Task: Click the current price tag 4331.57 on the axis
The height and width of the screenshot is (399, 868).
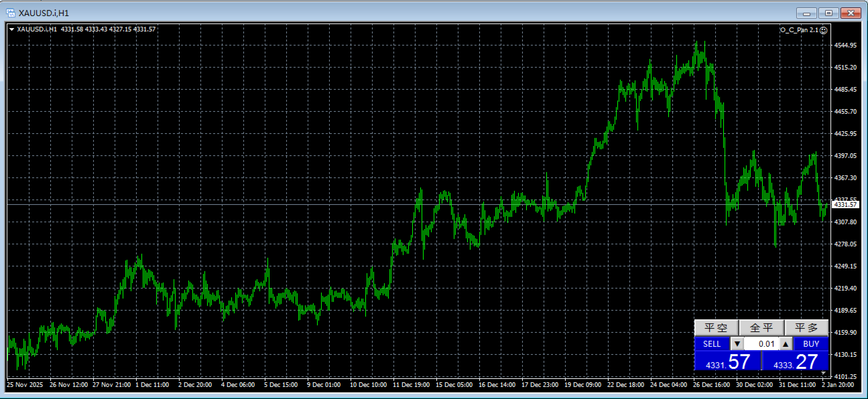Action: coord(846,205)
